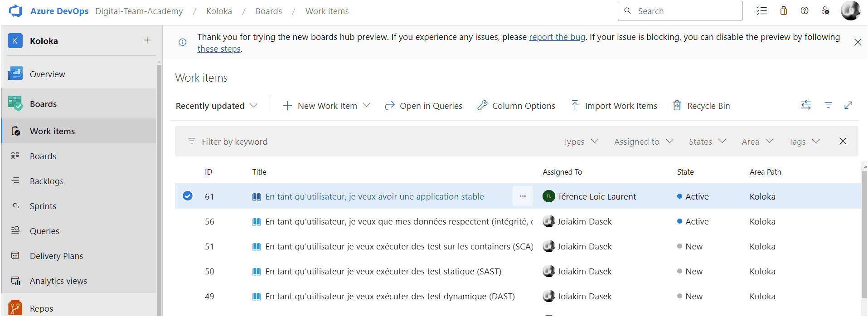Click New Work Item button

tap(320, 106)
